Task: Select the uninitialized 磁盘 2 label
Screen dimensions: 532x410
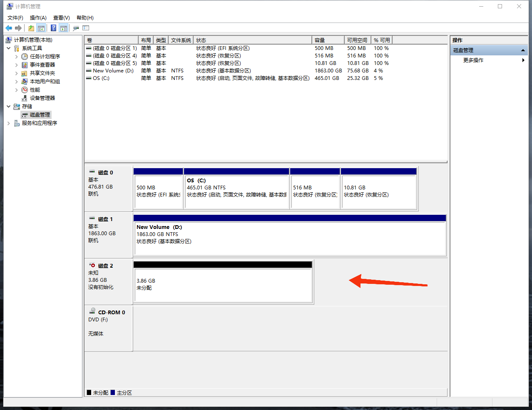Action: pos(105,266)
